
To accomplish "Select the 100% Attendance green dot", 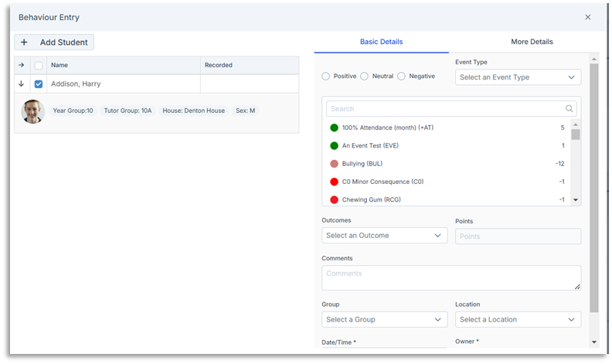I will point(334,128).
